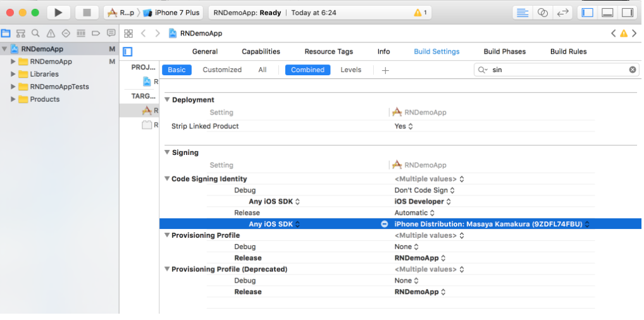Jump to next issue arrow

pos(635,34)
